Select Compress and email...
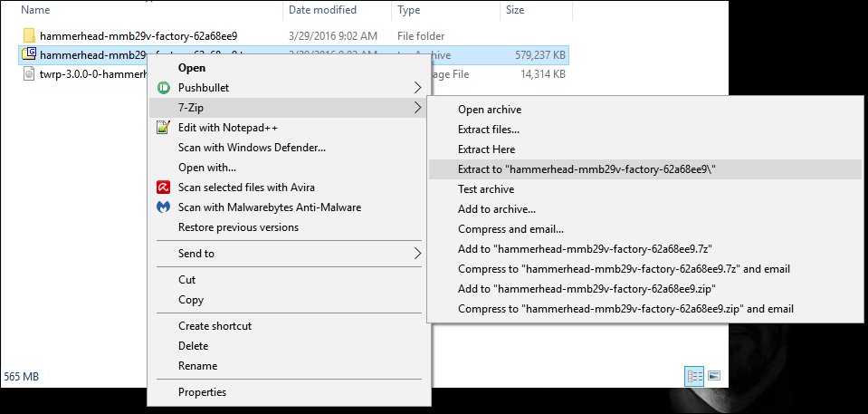The image size is (868, 414). (x=645, y=229)
